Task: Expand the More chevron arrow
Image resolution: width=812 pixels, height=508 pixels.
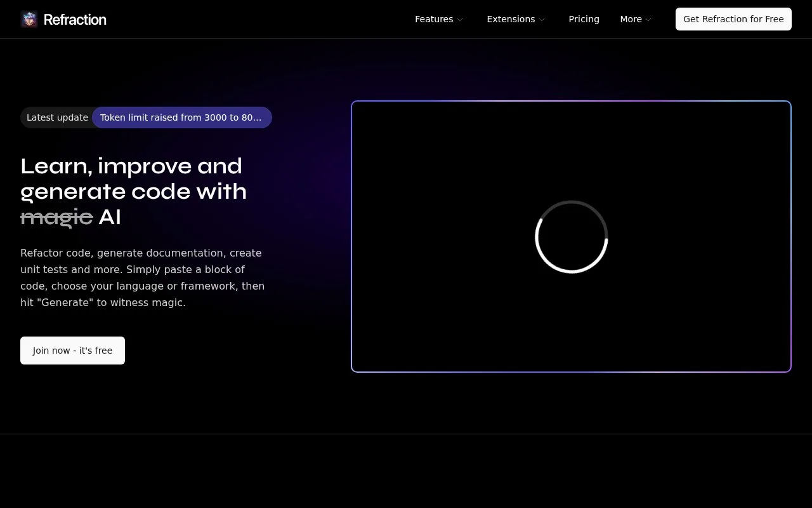Action: pos(648,20)
